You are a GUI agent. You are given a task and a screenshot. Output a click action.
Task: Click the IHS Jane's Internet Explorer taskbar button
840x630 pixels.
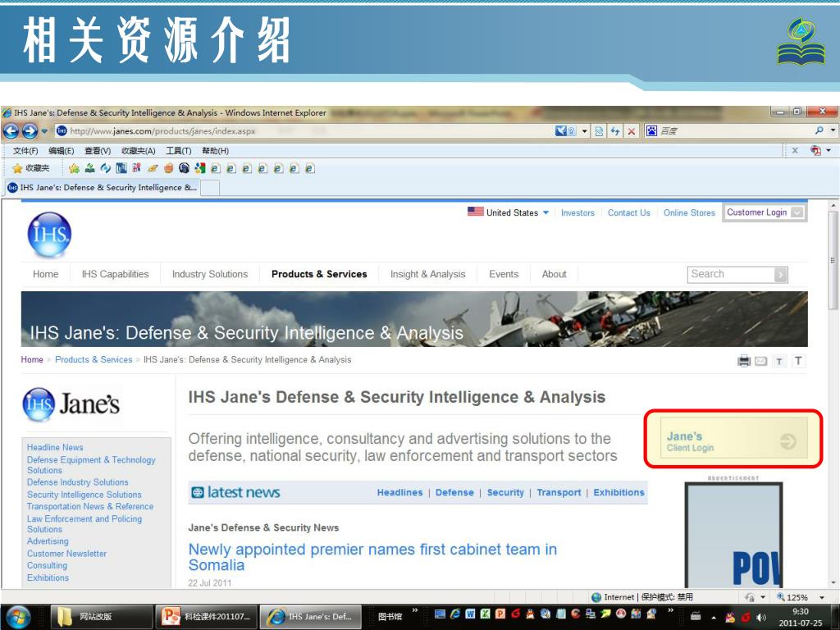click(311, 617)
